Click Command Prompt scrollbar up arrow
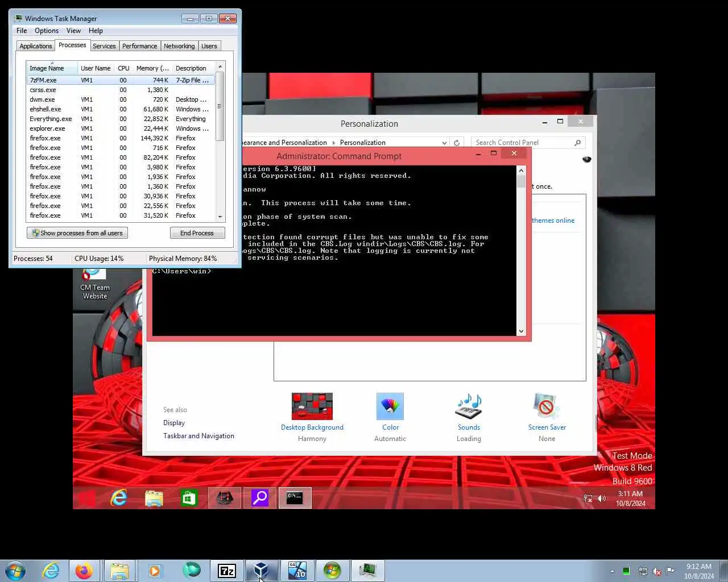The height and width of the screenshot is (582, 728). [521, 170]
